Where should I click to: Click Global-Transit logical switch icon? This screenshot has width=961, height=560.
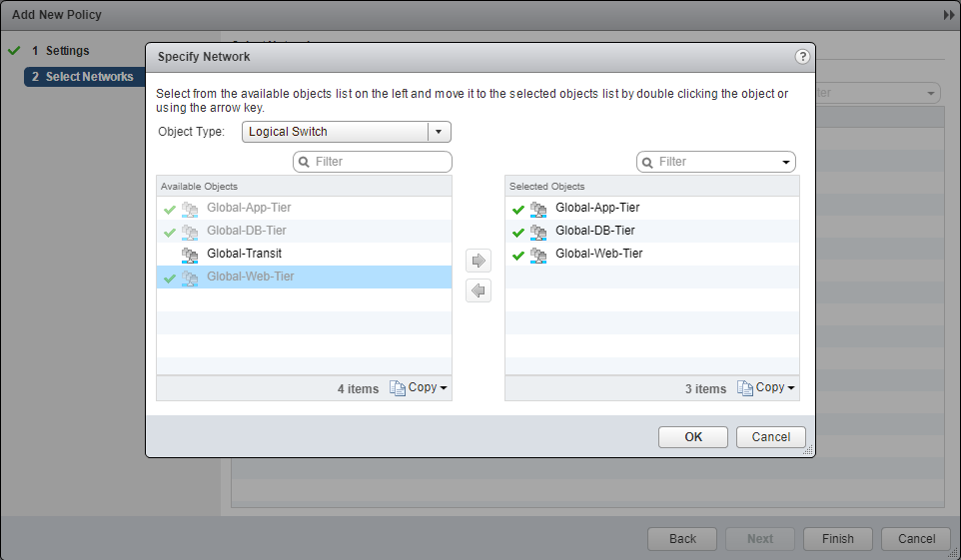(190, 254)
